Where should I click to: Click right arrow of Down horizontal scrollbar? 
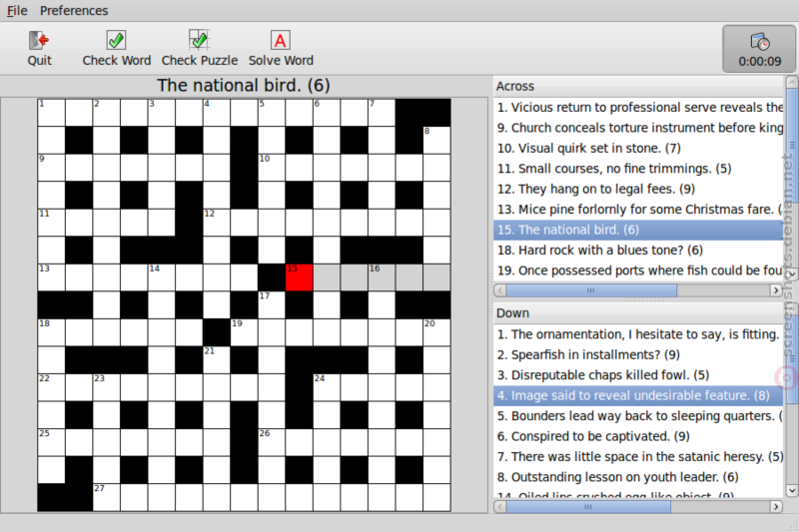click(x=776, y=506)
